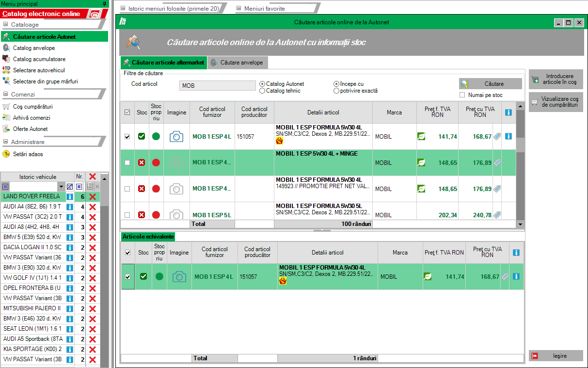The image size is (588, 368).
Task: Delete SEAT LEON (1M1) from history
Action: 92,329
